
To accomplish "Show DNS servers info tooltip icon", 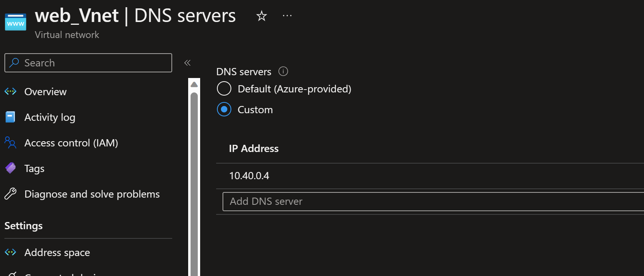I will coord(283,71).
